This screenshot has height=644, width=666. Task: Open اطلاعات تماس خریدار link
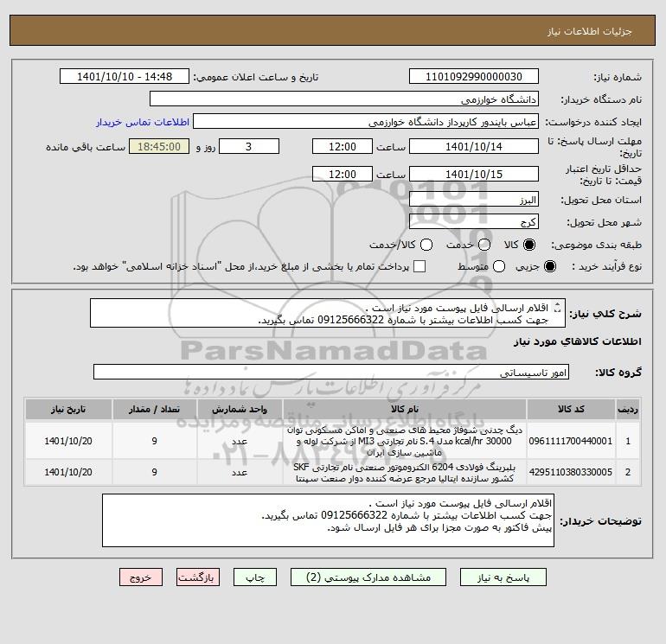coord(143,122)
